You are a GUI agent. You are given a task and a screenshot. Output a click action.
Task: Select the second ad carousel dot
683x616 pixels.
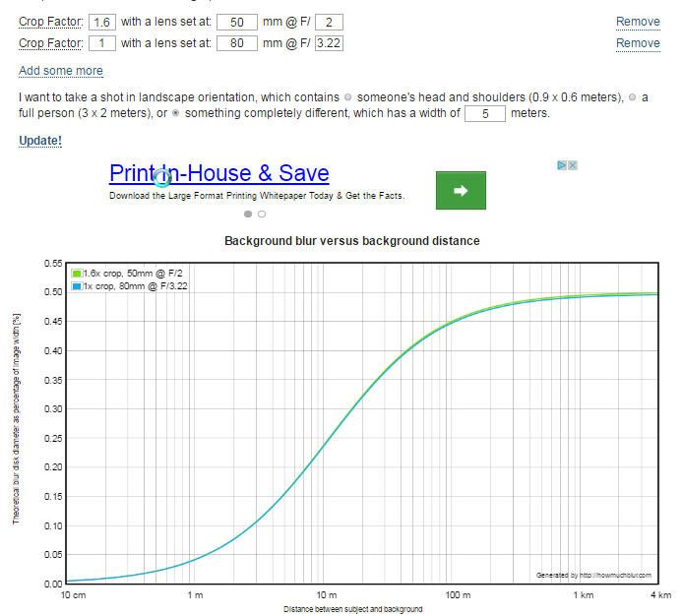(262, 214)
